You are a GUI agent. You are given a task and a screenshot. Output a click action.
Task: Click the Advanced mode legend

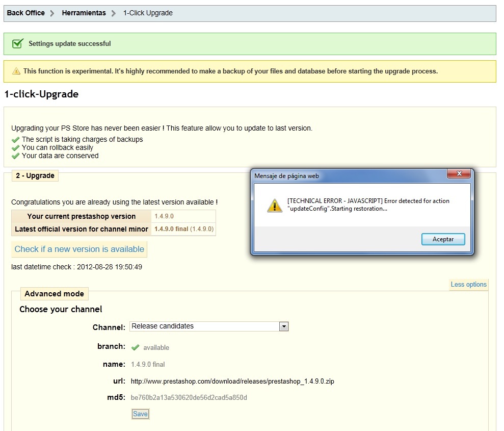pos(55,294)
